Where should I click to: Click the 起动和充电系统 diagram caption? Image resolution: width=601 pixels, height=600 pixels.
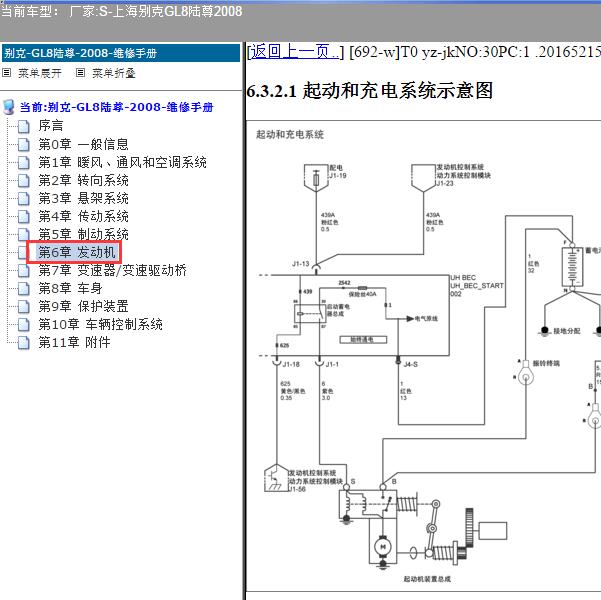(290, 134)
